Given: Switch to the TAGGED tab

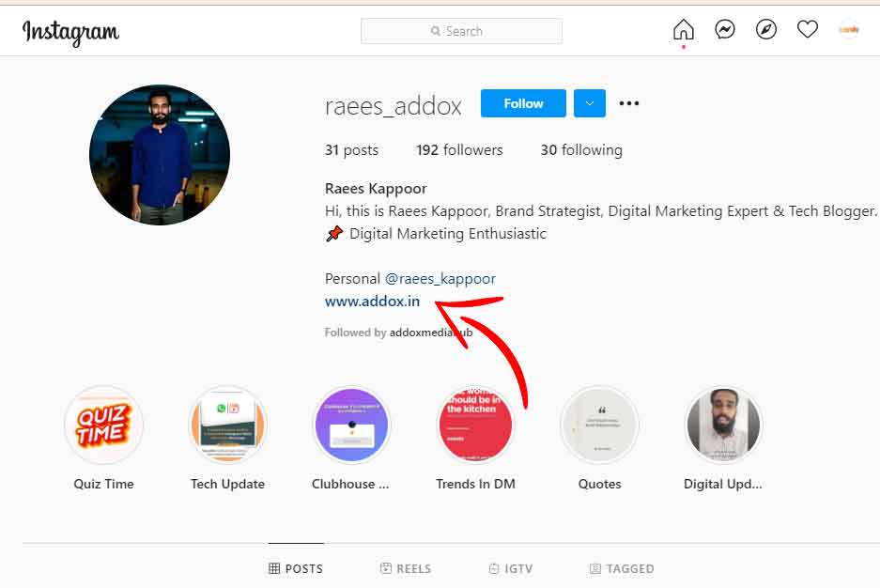Looking at the screenshot, I should pos(622,568).
